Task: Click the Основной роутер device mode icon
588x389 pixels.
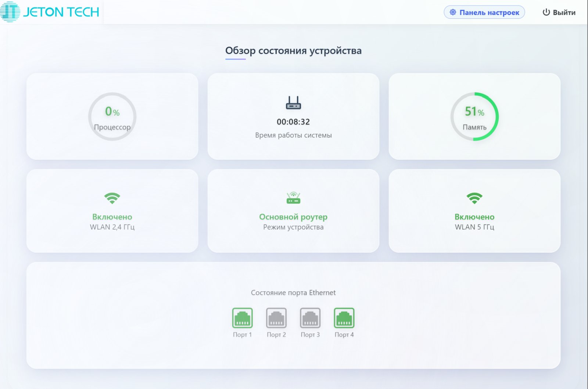Action: [x=293, y=198]
